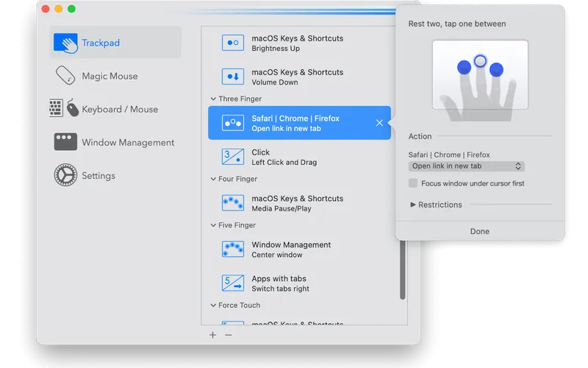588x368 pixels.
Task: Select the Media Pause/Play row
Action: coord(299,203)
